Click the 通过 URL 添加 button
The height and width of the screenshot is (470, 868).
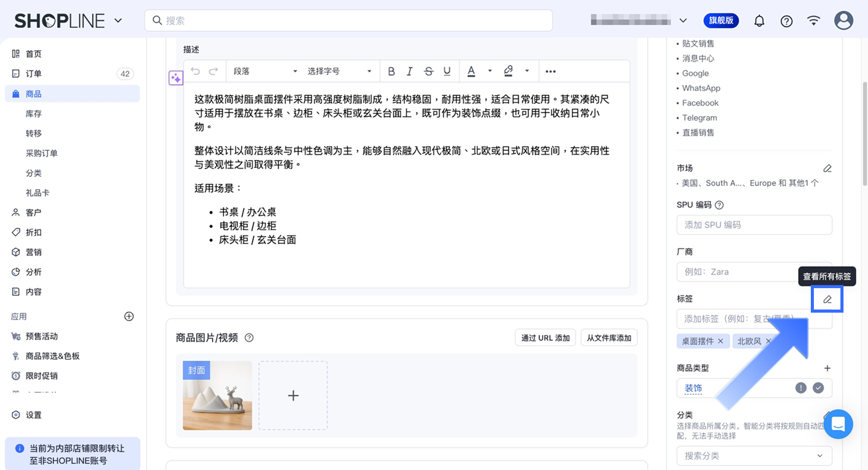[x=545, y=338]
